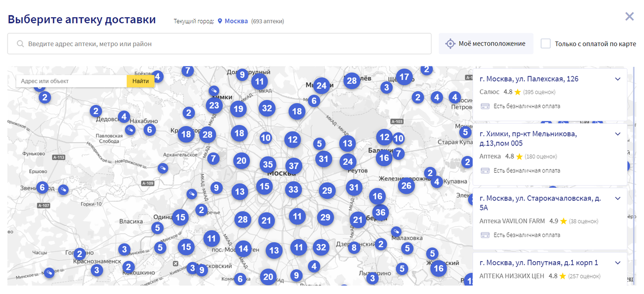Open cluster marker numbered 19
This screenshot has height=294, width=644.
[x=238, y=109]
